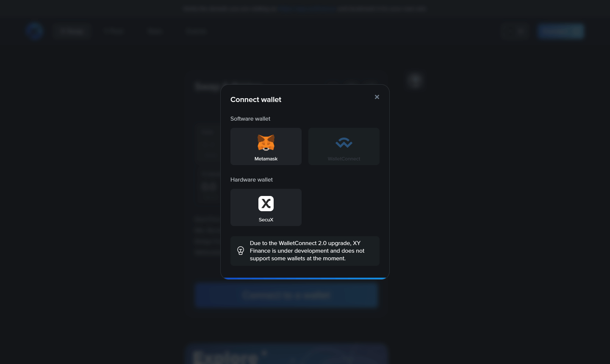Pick the SecuX hardware wallet icon

266,204
